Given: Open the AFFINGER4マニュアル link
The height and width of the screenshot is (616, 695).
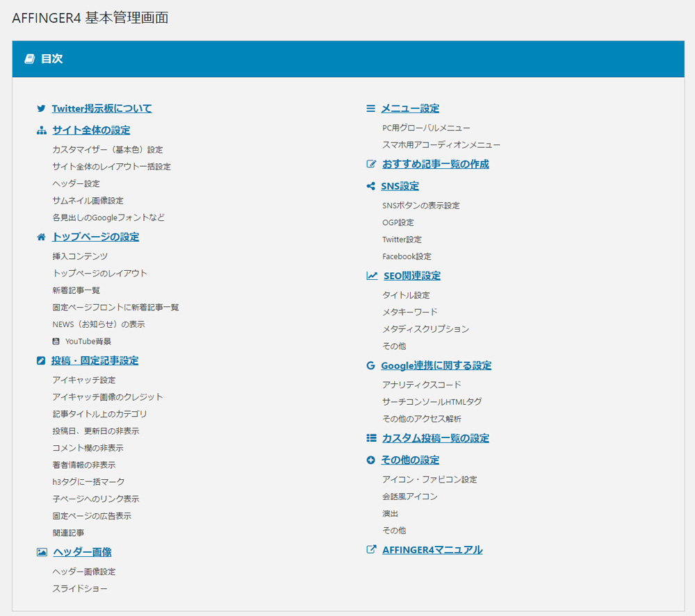Looking at the screenshot, I should (x=432, y=549).
